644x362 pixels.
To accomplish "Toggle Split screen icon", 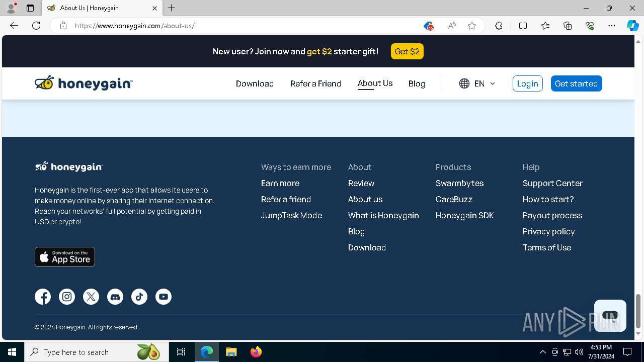I will tap(523, 26).
